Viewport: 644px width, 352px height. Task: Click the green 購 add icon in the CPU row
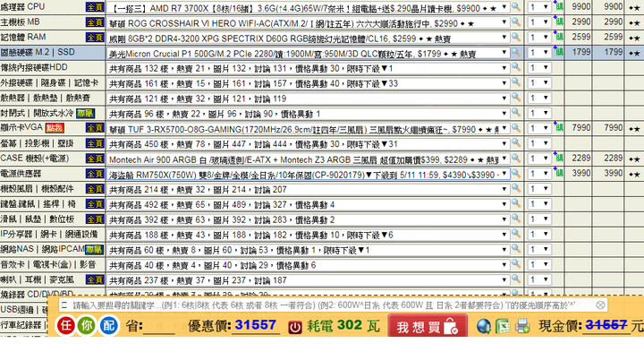tap(558, 7)
